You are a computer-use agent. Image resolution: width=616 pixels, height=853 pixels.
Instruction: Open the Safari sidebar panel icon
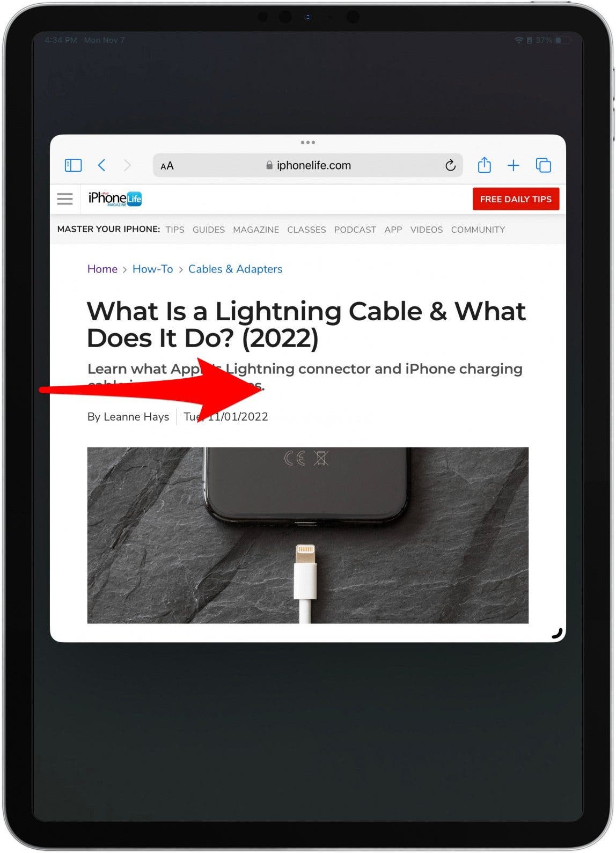73,165
